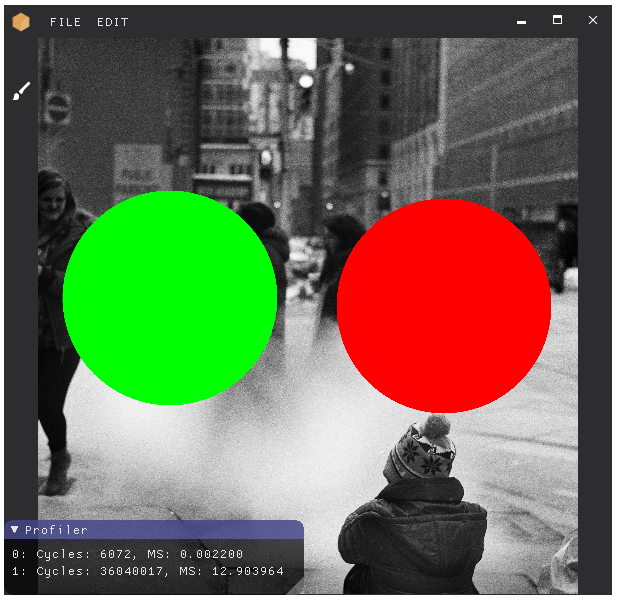
Task: Maximize the application window
Action: 557,21
